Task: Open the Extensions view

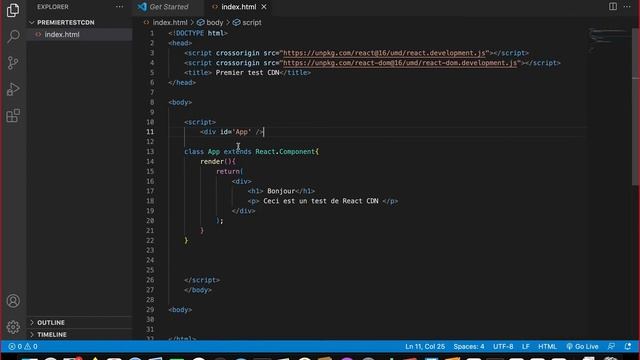Action: pyautogui.click(x=13, y=116)
